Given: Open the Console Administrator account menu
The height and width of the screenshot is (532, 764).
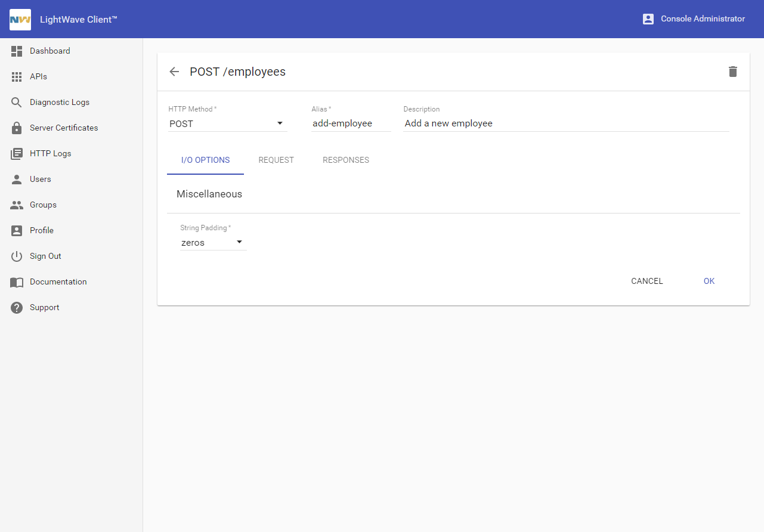Looking at the screenshot, I should pos(694,19).
